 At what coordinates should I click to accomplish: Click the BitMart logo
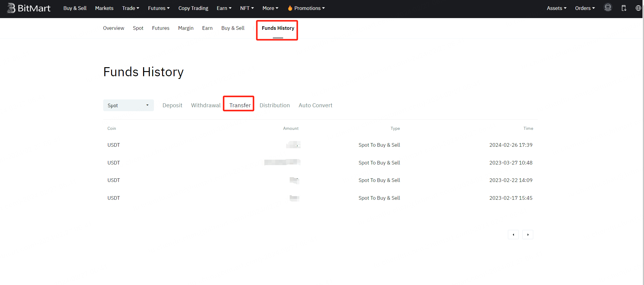(x=29, y=8)
